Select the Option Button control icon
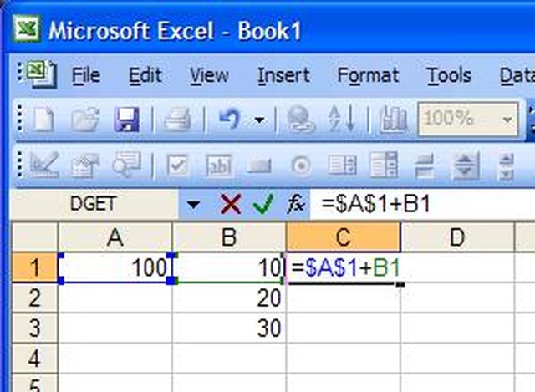 point(301,165)
